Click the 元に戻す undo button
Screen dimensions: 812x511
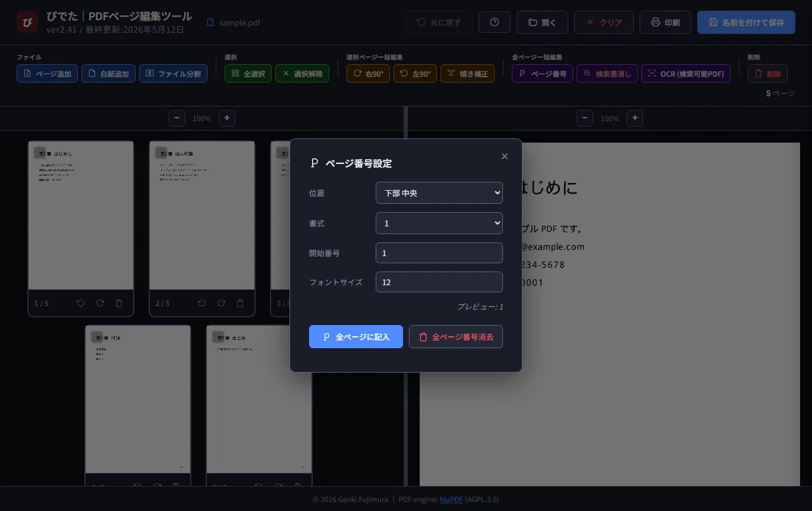pos(439,22)
